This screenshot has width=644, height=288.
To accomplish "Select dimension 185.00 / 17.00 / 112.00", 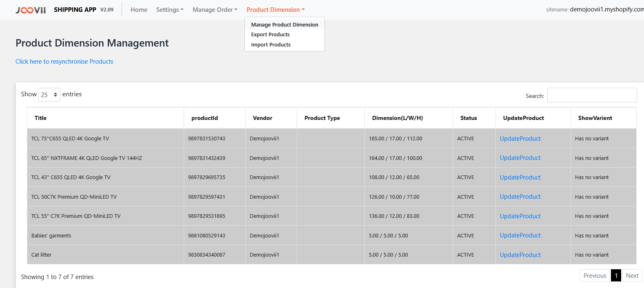I will 395,139.
